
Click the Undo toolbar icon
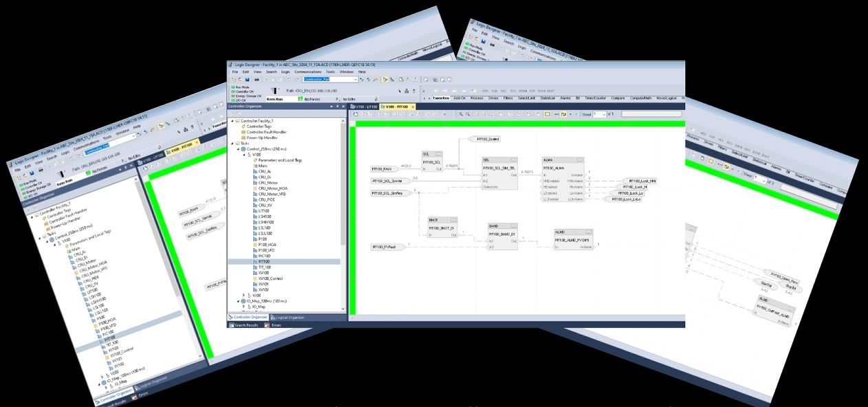(289, 80)
